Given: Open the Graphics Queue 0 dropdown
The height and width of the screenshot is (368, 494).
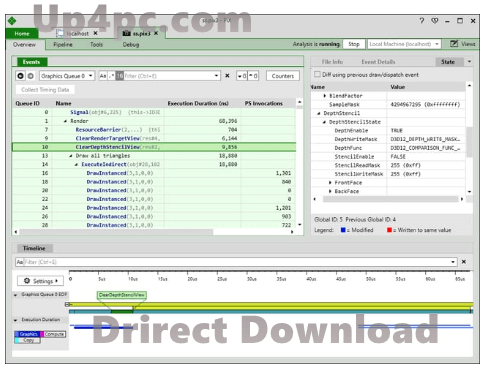Looking at the screenshot, I should (67, 76).
